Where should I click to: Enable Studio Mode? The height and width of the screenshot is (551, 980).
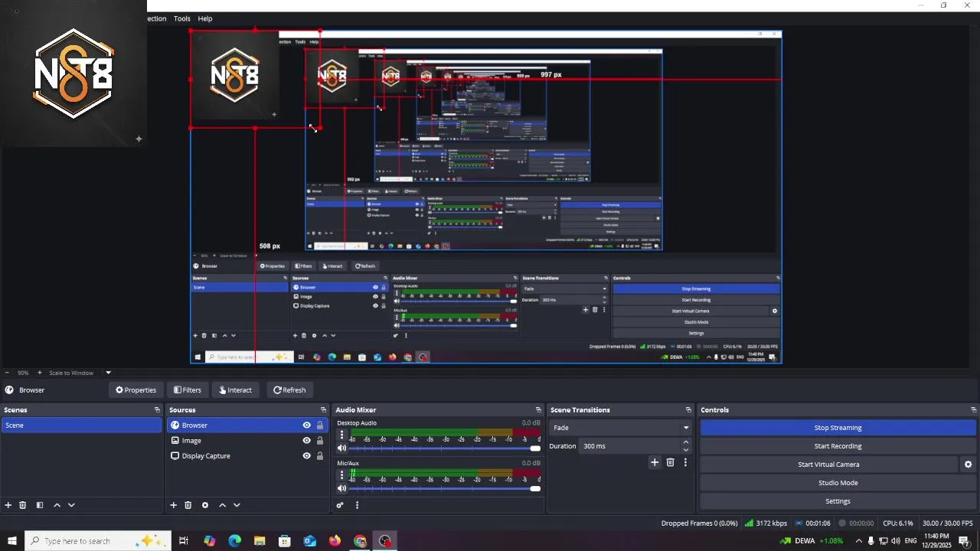click(838, 483)
